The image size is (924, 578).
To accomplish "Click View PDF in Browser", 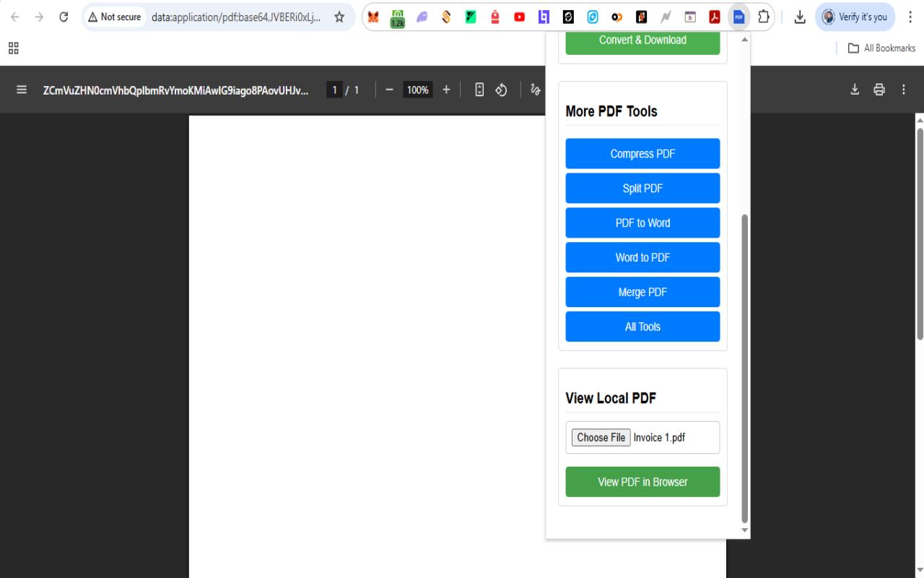I will 642,482.
